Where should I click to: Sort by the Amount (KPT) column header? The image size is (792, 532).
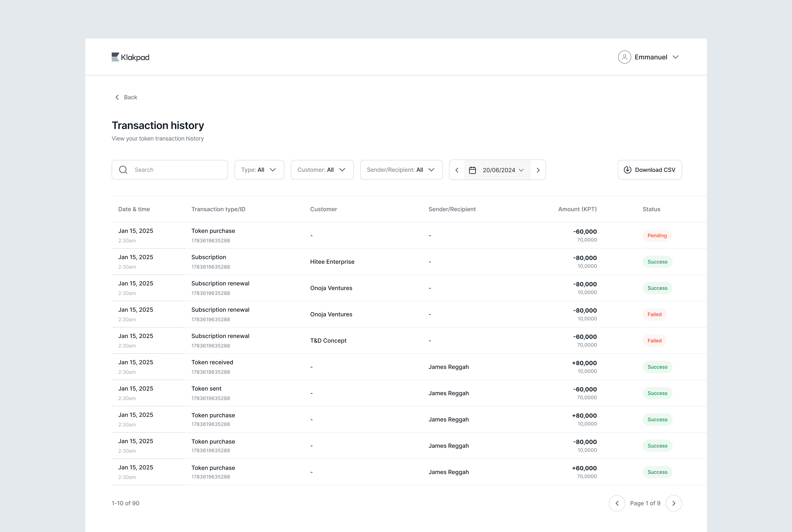[x=577, y=209]
